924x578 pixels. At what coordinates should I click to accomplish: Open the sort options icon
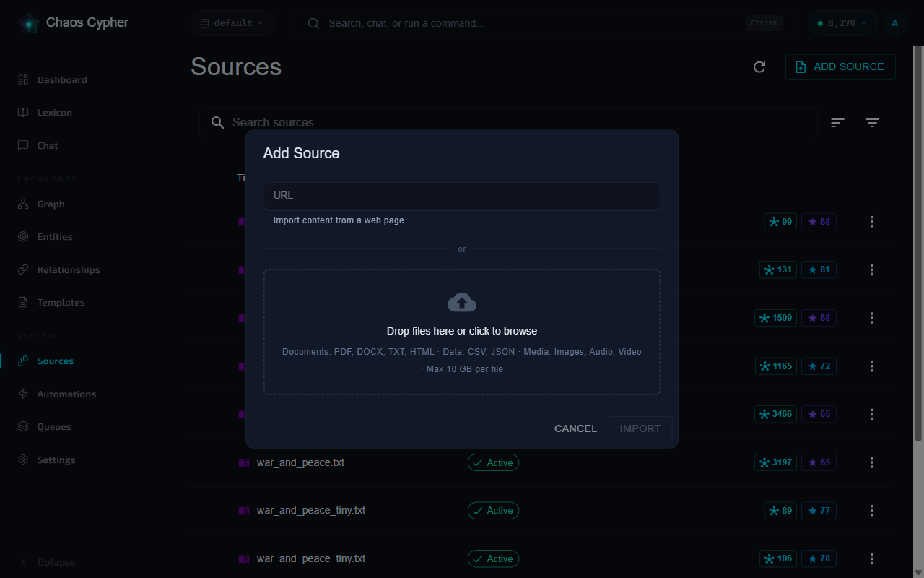[x=837, y=123]
